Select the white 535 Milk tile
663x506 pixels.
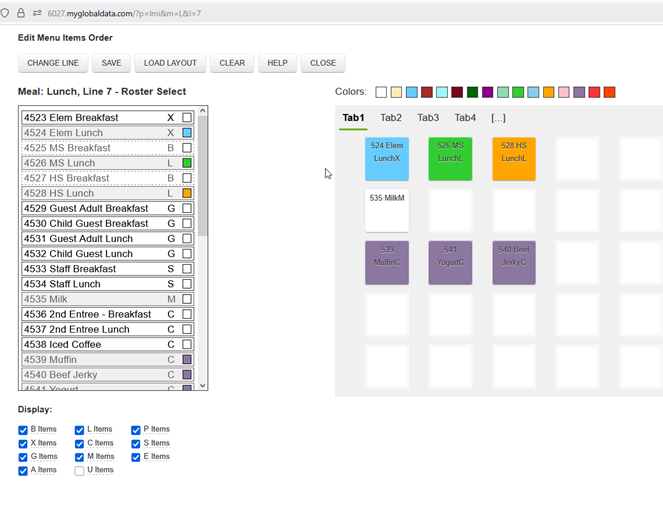tap(387, 211)
